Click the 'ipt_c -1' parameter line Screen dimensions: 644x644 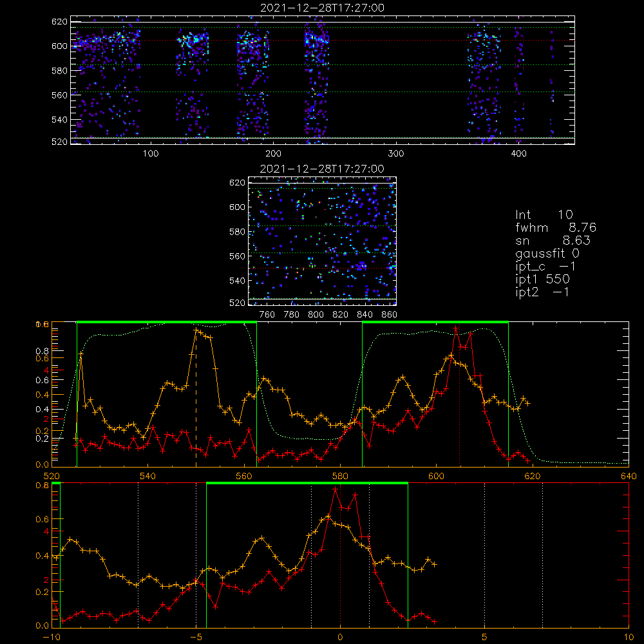click(545, 267)
